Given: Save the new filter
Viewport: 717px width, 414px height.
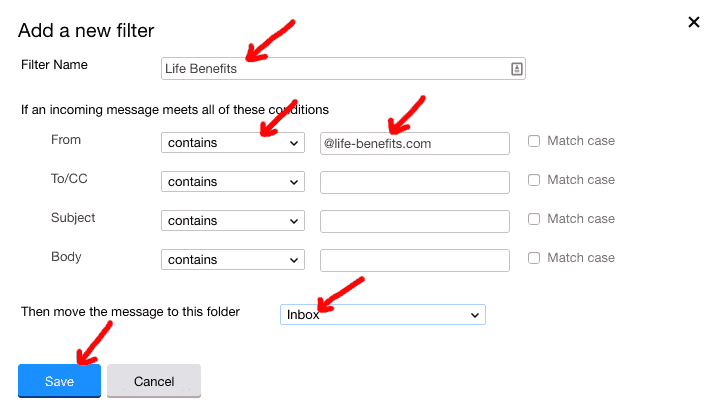Looking at the screenshot, I should (x=59, y=381).
